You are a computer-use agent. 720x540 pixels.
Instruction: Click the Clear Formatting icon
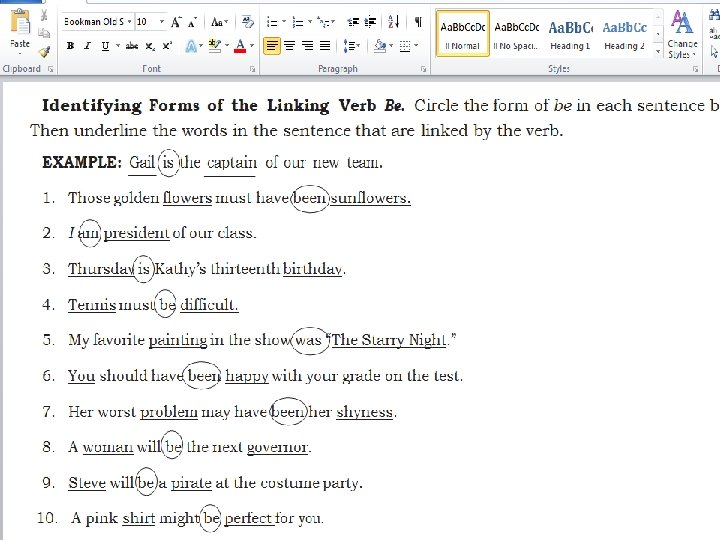coord(248,22)
